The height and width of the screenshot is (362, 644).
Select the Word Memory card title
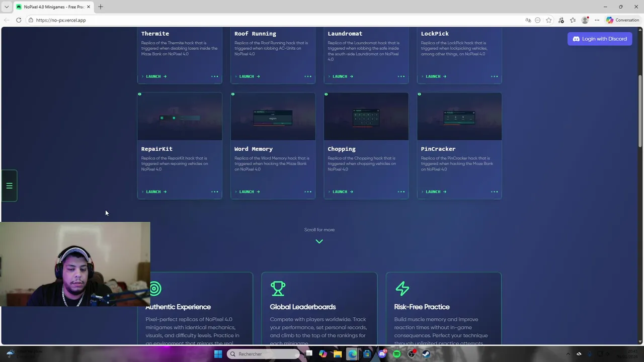[x=254, y=149]
